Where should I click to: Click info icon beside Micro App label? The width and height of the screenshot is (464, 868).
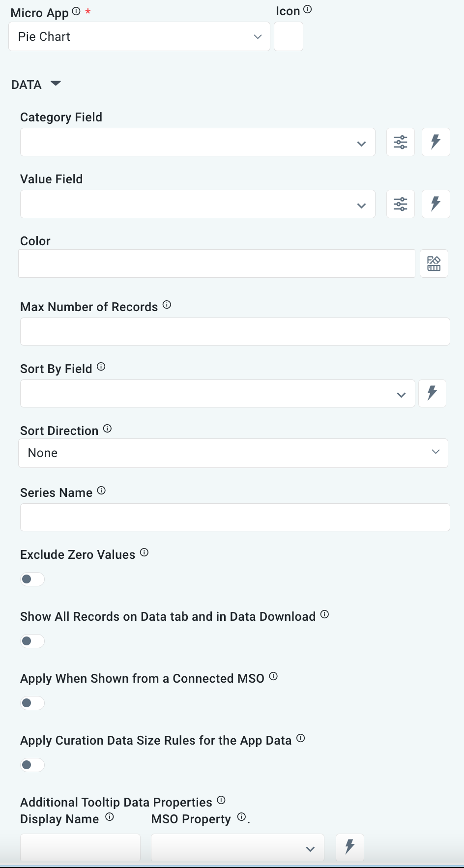[76, 11]
